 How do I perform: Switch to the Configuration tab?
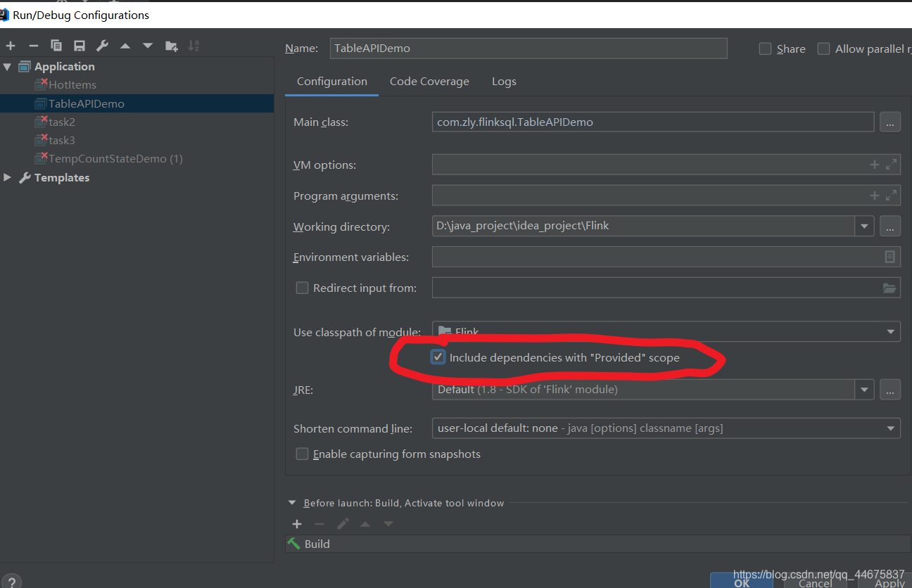tap(332, 82)
